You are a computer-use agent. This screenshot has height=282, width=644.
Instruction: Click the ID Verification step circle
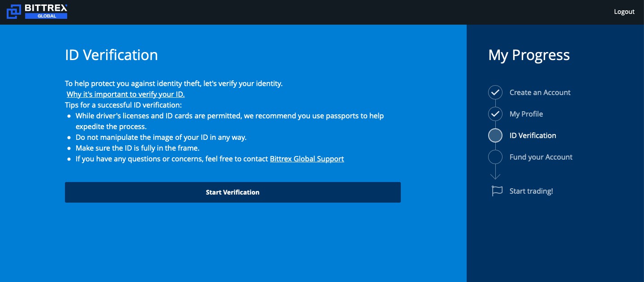point(495,135)
